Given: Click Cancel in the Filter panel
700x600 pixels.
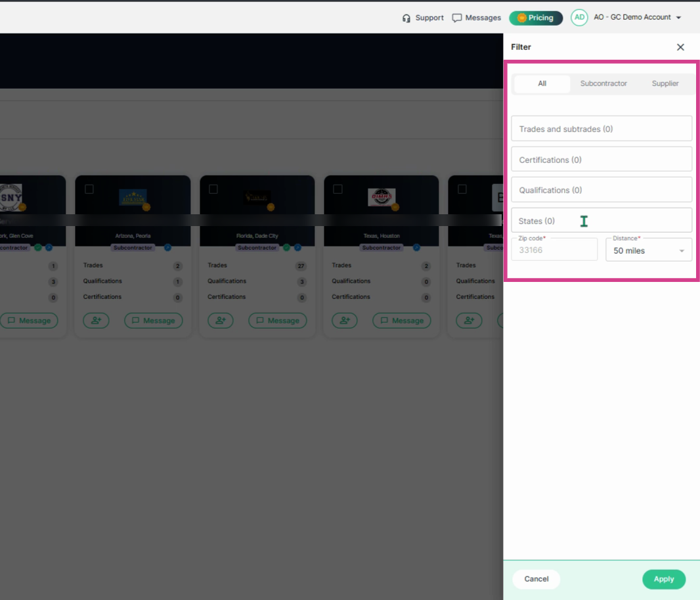Looking at the screenshot, I should point(536,579).
